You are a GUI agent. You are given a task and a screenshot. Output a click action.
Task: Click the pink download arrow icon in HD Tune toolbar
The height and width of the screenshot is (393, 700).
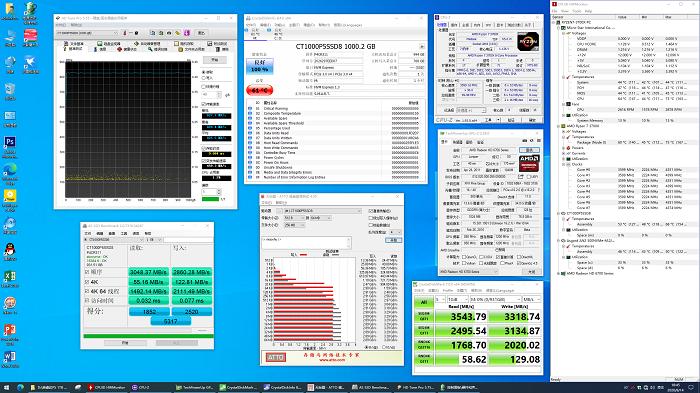(x=187, y=33)
